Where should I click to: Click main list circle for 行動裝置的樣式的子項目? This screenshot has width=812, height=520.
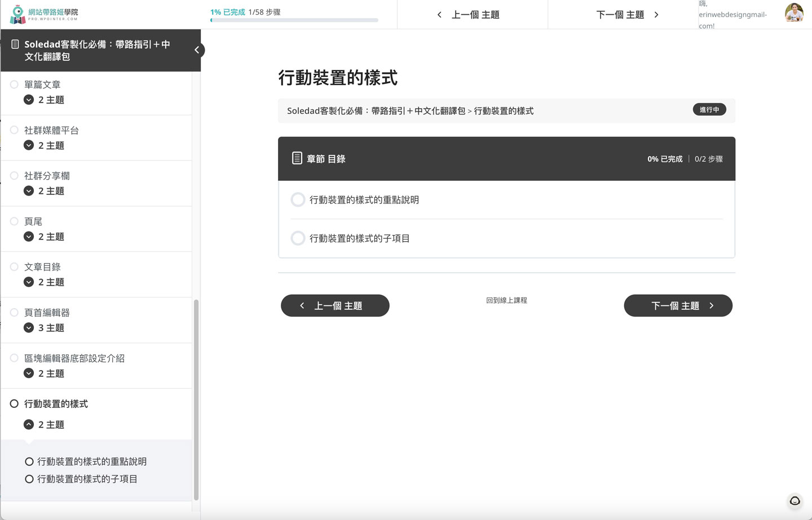(x=298, y=238)
